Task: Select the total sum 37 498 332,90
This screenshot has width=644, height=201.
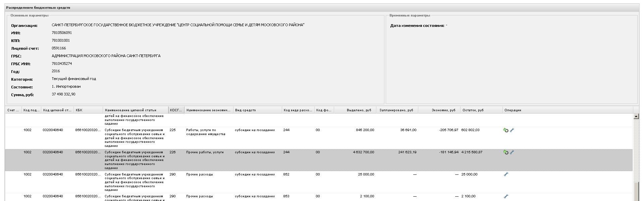Action: click(x=63, y=94)
